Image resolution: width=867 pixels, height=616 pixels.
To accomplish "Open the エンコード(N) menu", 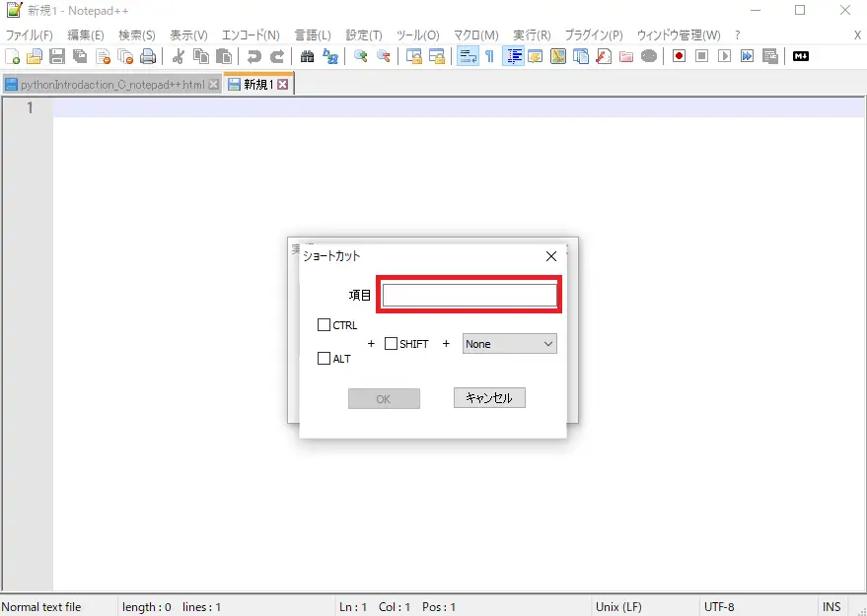I will (x=251, y=35).
